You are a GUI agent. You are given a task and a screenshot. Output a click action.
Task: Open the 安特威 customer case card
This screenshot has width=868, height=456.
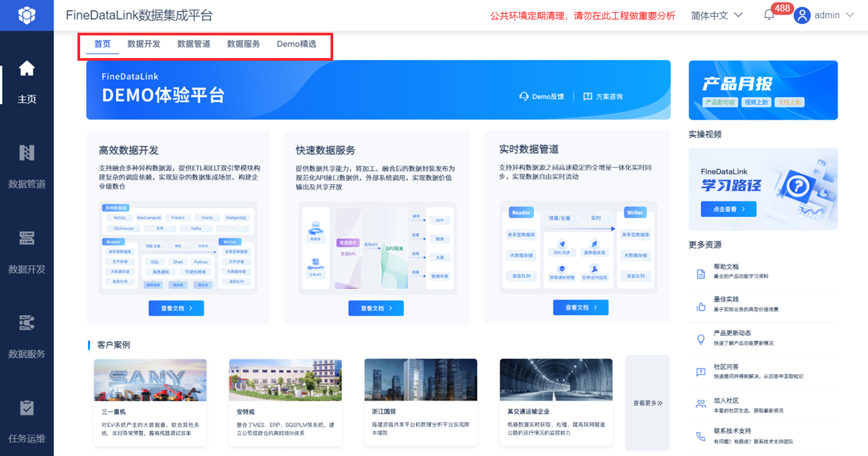(x=285, y=403)
